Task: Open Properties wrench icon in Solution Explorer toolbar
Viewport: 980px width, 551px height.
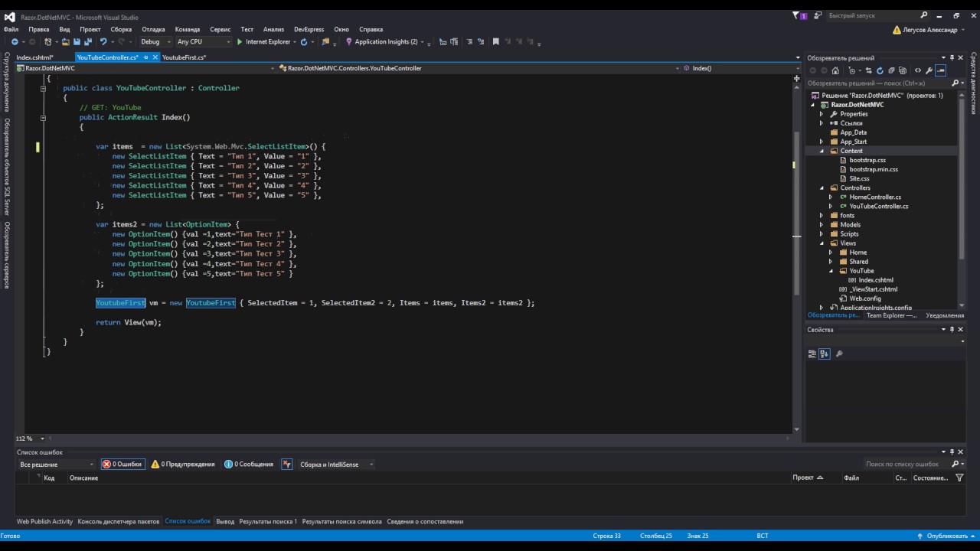Action: 929,70
